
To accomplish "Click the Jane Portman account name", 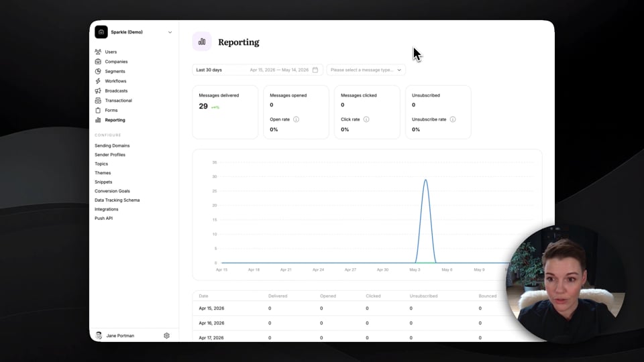I will tap(120, 336).
